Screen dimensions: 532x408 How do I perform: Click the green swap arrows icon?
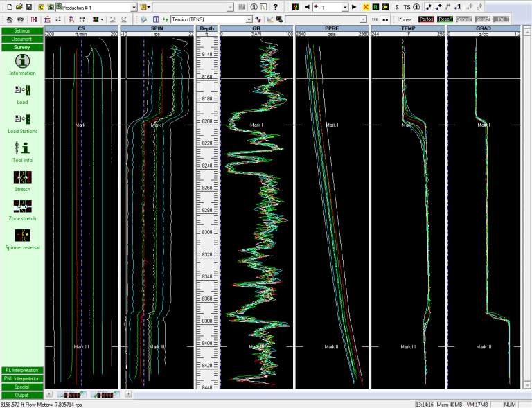tap(166, 19)
